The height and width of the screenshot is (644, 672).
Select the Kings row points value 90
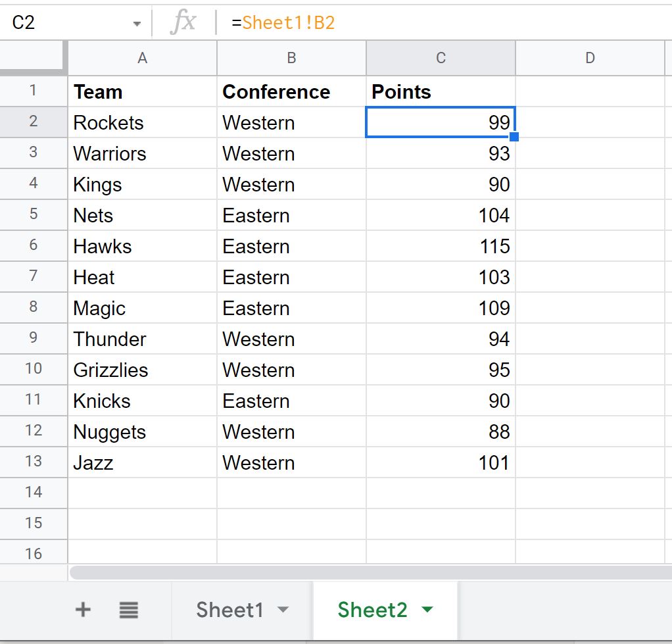coord(441,184)
